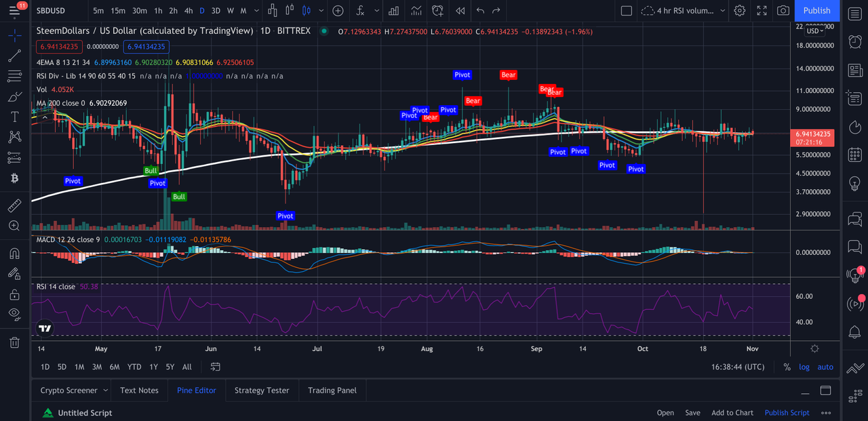The image size is (868, 421).
Task: Activate the zoom in tool
Action: click(14, 226)
